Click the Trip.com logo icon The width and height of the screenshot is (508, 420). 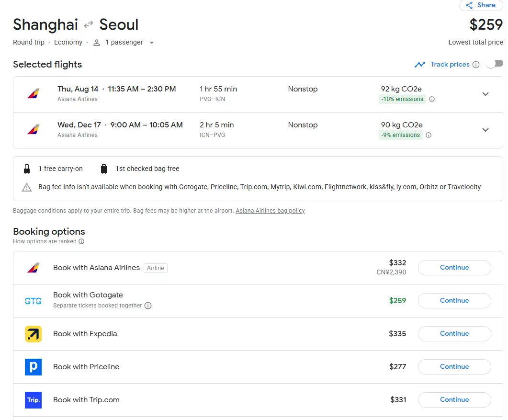click(x=33, y=400)
